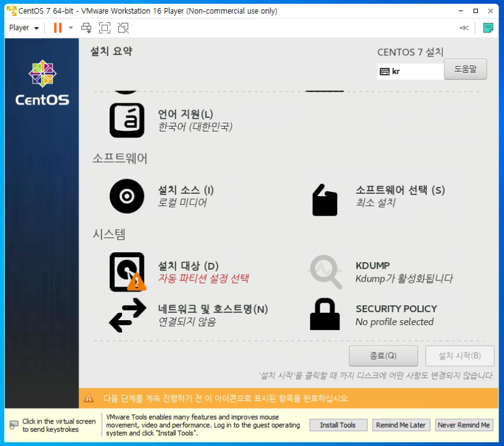
Task: Select 설치 소스 (I) option
Action: point(186,190)
